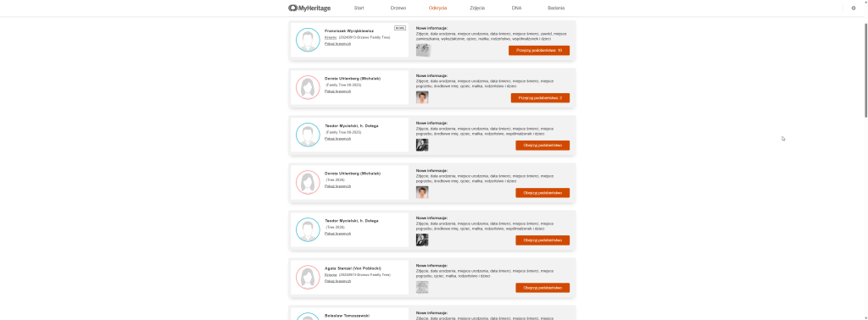Open handwritten document thumbnail for Franciszek Wyrąbkiewicz
This screenshot has height=320, width=868.
coord(423,50)
